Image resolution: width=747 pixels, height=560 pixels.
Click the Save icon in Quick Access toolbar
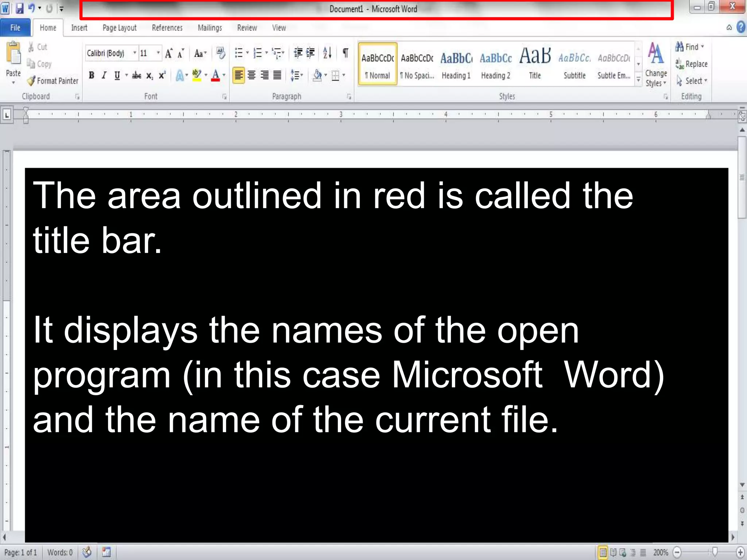pyautogui.click(x=20, y=8)
